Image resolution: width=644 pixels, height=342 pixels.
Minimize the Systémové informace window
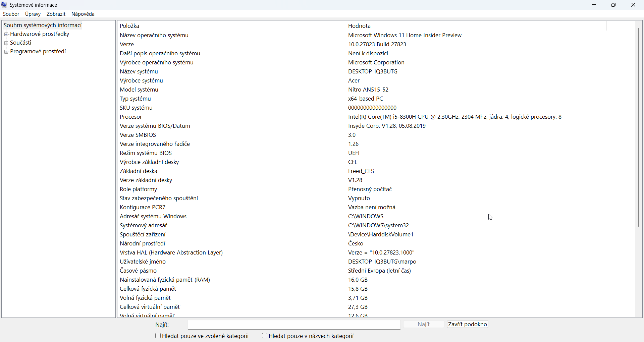coord(594,5)
